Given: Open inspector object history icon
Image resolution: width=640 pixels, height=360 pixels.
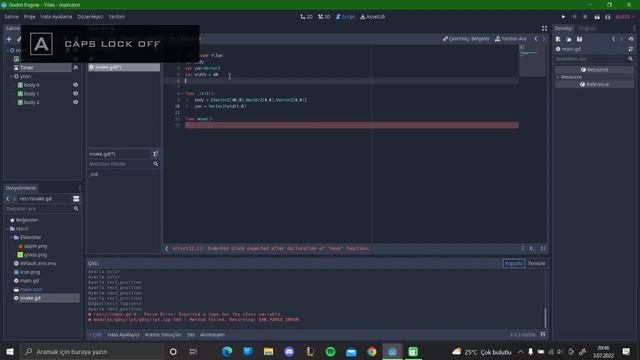Looking at the screenshot, I should click(x=631, y=39).
